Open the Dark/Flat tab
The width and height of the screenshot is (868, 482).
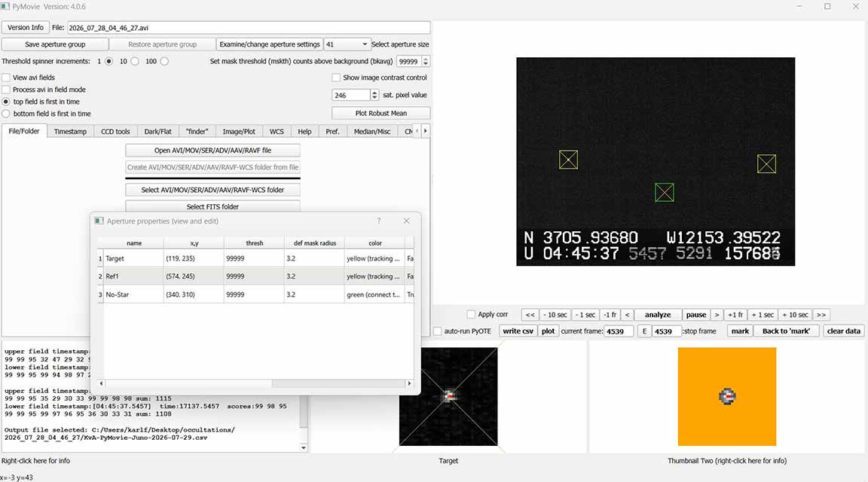[157, 132]
